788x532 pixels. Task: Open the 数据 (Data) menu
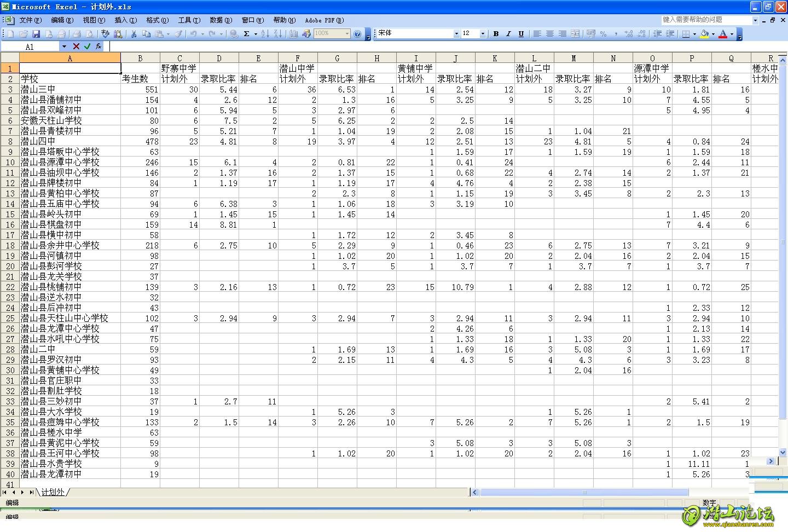[x=221, y=20]
